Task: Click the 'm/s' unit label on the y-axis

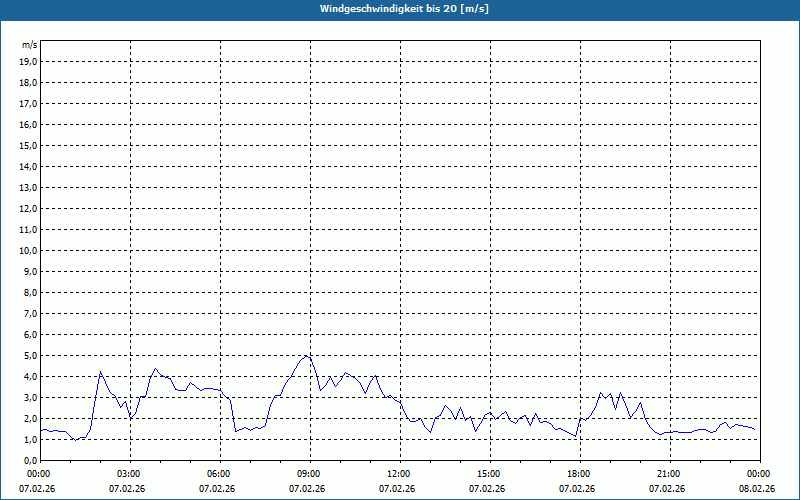Action: pyautogui.click(x=29, y=45)
